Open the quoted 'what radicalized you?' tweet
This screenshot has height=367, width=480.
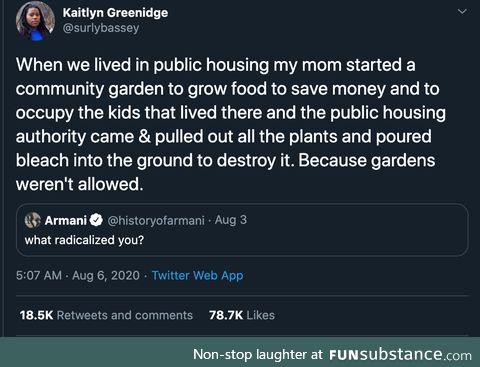coord(242,230)
